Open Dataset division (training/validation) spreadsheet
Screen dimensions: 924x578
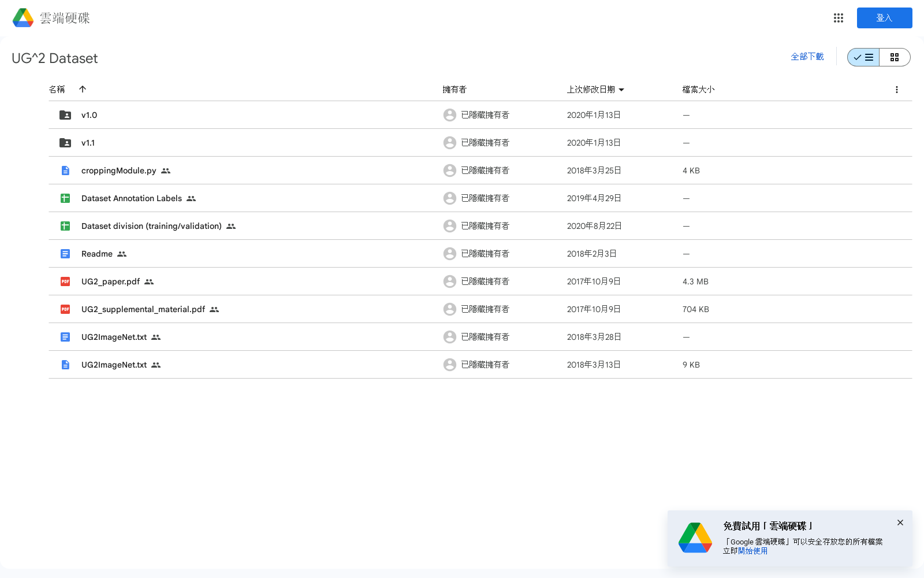pos(151,226)
